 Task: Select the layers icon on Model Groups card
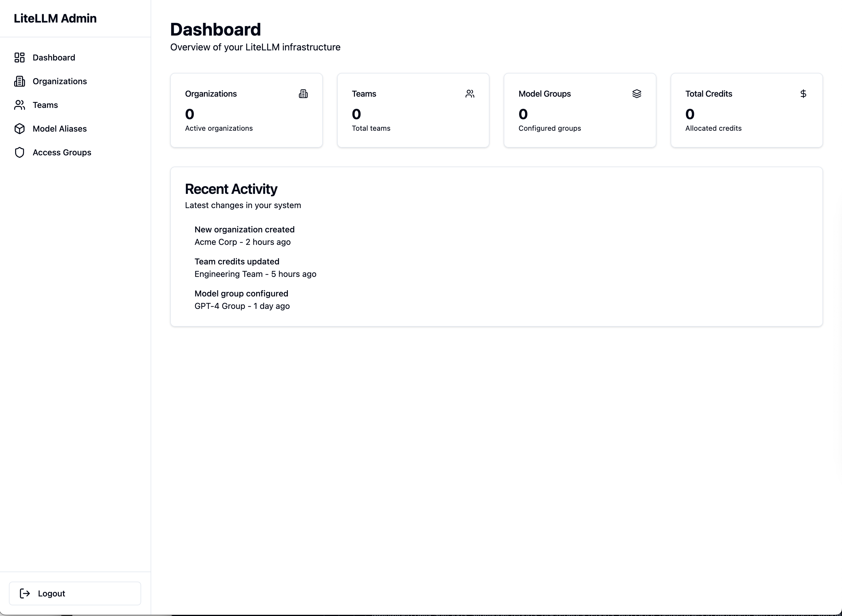637,94
